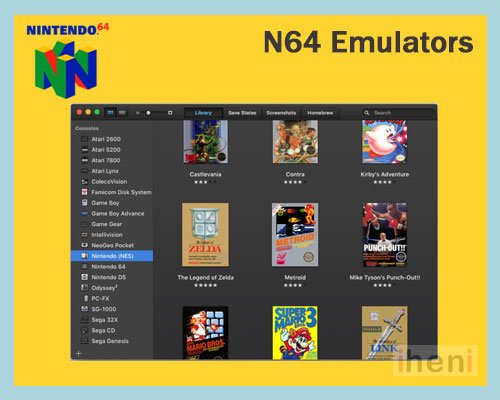Click the small grid size icon
This screenshot has height=400, width=500.
pyautogui.click(x=137, y=113)
